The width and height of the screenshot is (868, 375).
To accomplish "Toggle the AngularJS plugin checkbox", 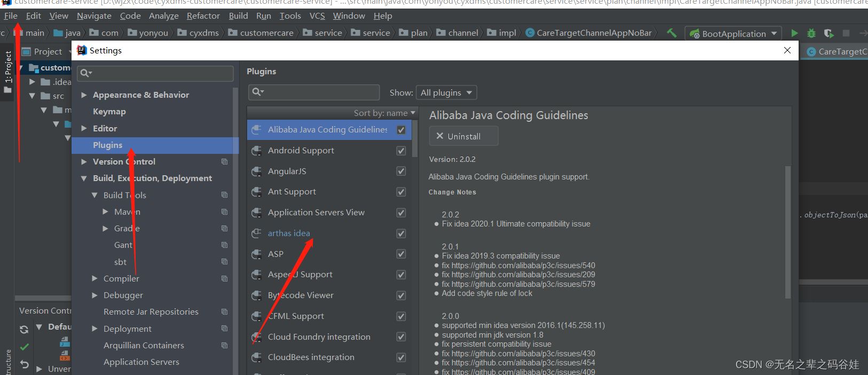I will (401, 171).
